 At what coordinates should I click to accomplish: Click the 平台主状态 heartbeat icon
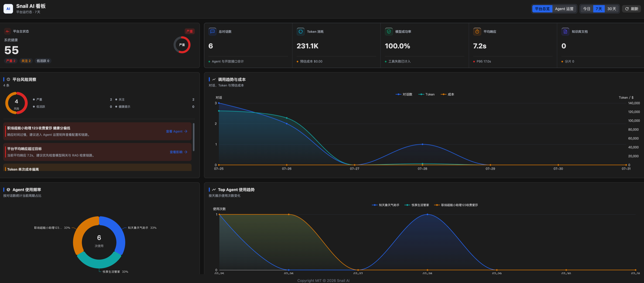point(8,31)
